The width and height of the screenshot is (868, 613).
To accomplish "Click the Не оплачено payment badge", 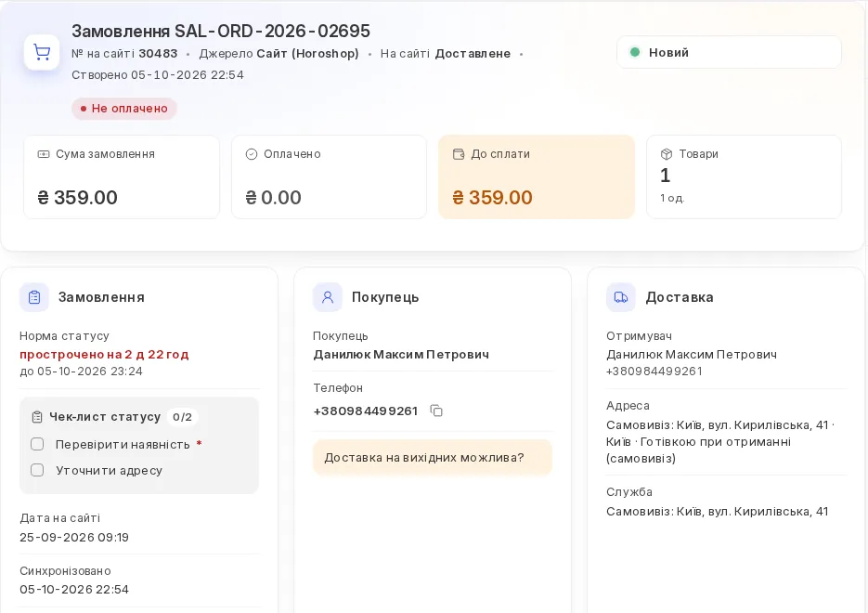I will (124, 109).
